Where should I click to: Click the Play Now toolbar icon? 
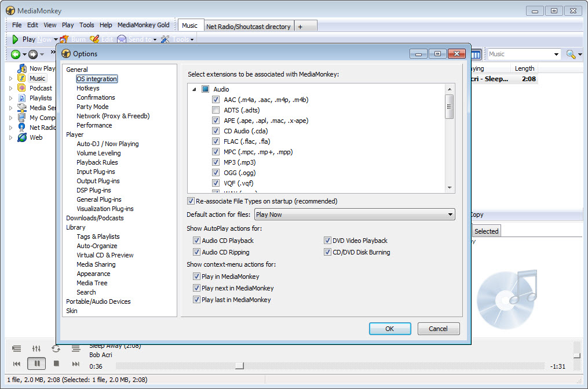click(16, 39)
